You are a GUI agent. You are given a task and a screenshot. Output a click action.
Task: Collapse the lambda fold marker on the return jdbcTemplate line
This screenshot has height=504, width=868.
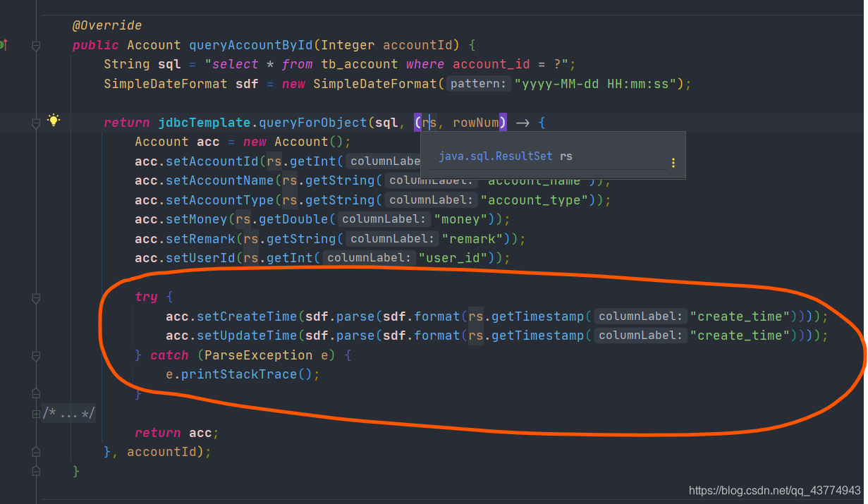tap(36, 123)
